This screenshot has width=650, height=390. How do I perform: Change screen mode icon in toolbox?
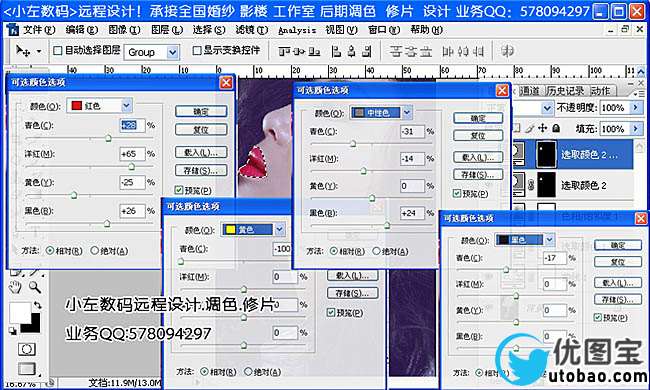point(27,368)
